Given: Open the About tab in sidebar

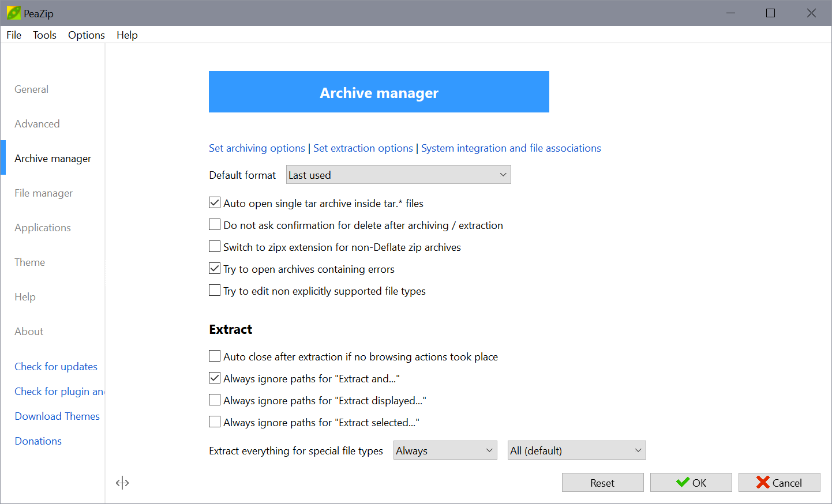Looking at the screenshot, I should (x=29, y=332).
